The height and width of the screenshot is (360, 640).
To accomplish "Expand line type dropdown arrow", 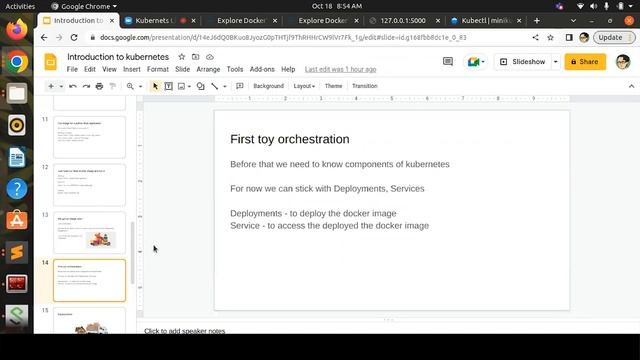I will 225,86.
